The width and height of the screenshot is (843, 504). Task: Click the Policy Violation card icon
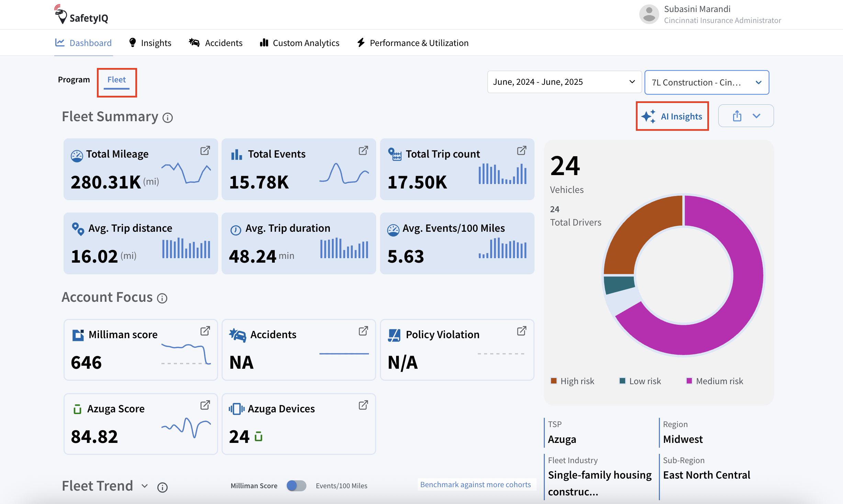pos(394,335)
